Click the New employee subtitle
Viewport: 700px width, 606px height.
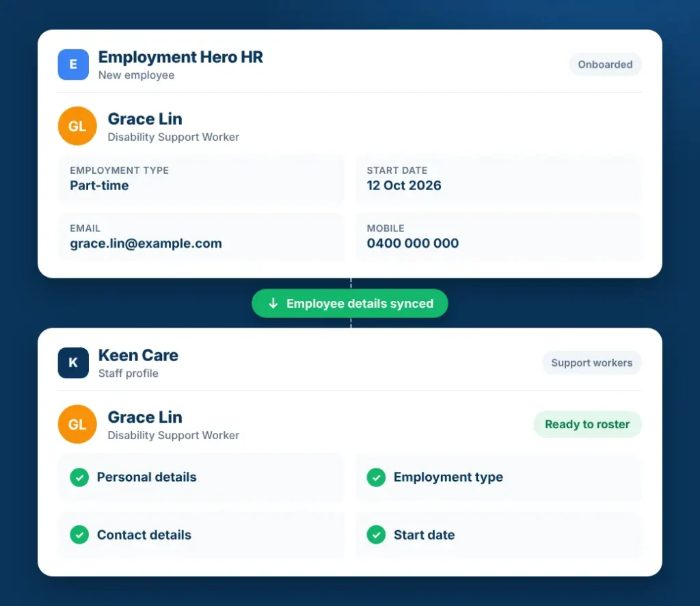136,75
